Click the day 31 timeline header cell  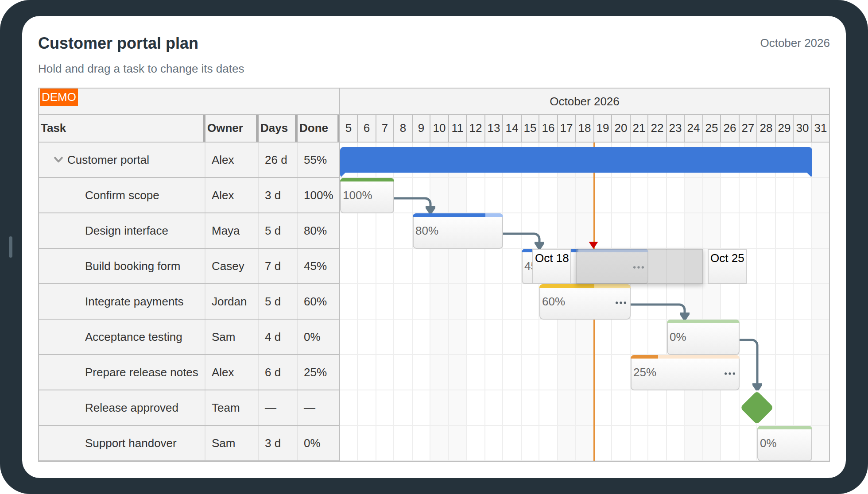tap(821, 128)
